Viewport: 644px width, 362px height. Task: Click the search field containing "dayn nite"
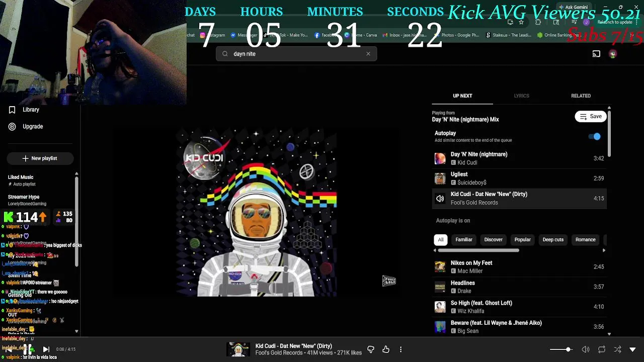pyautogui.click(x=296, y=54)
